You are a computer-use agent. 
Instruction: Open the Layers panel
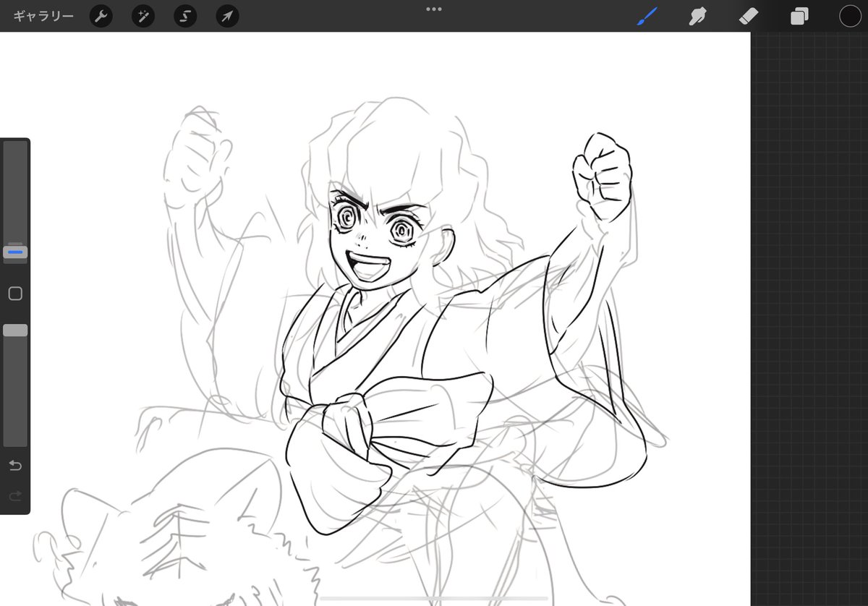tap(799, 16)
